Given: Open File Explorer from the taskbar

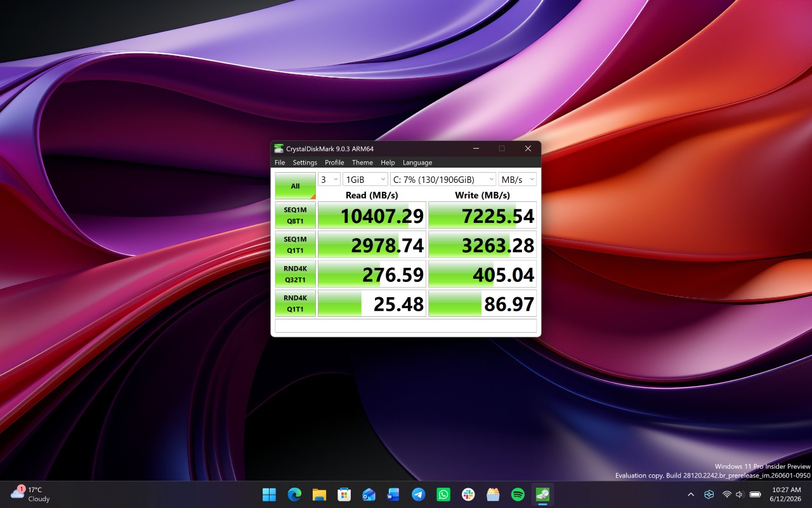Looking at the screenshot, I should (319, 494).
